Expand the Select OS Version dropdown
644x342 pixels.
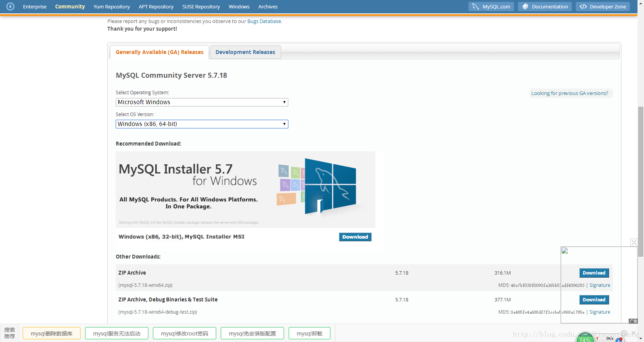coord(202,124)
